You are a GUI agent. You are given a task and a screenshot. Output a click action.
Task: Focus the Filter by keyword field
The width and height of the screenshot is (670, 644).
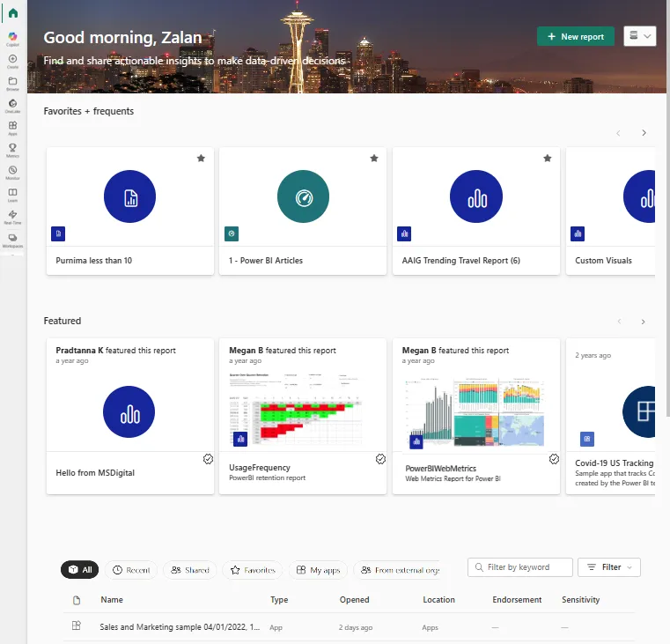pyautogui.click(x=520, y=567)
